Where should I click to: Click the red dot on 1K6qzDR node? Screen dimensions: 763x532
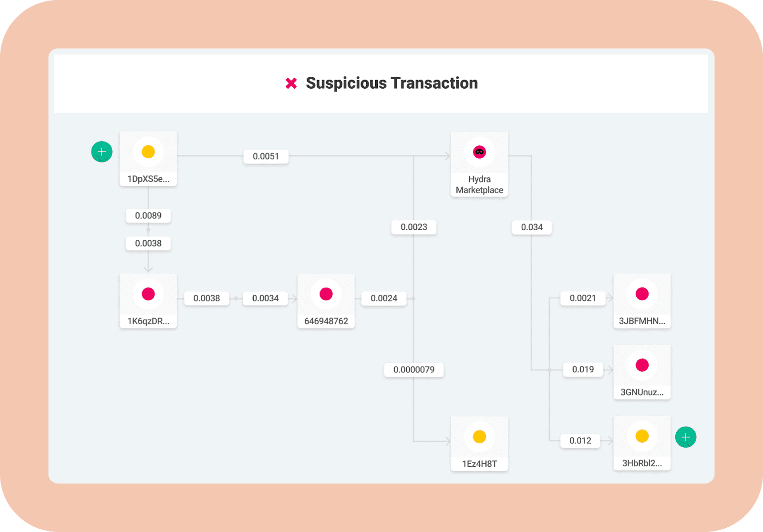click(148, 294)
